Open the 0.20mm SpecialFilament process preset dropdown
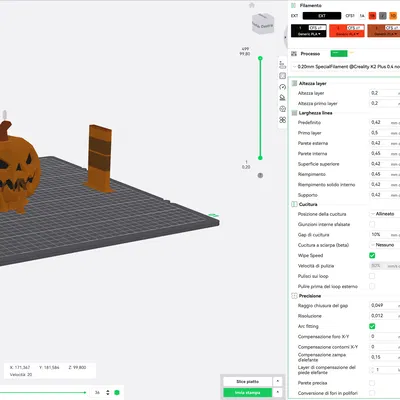400x400 pixels. (346, 67)
